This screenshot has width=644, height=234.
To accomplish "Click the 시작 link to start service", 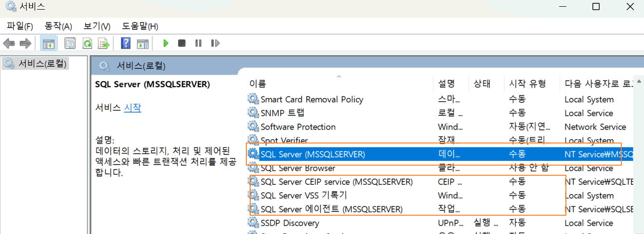I will (133, 108).
